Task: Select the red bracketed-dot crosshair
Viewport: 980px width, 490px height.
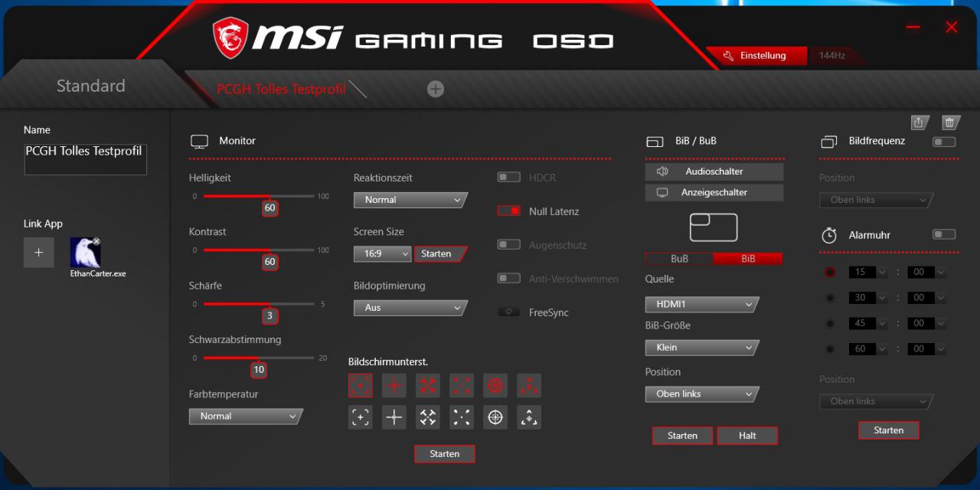Action: [361, 385]
